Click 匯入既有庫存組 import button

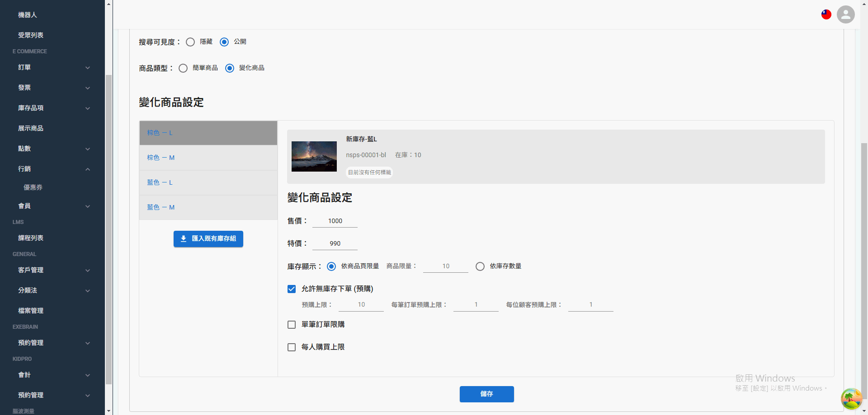[x=208, y=239]
